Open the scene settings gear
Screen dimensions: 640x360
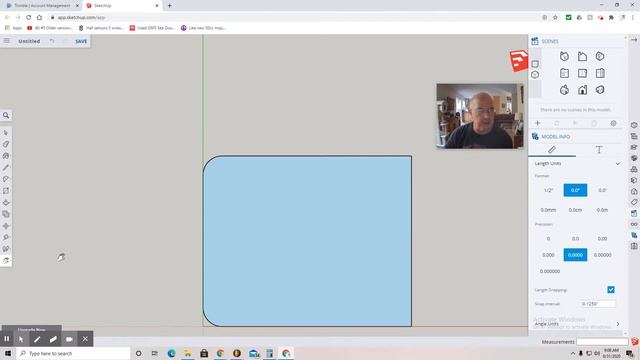613,123
